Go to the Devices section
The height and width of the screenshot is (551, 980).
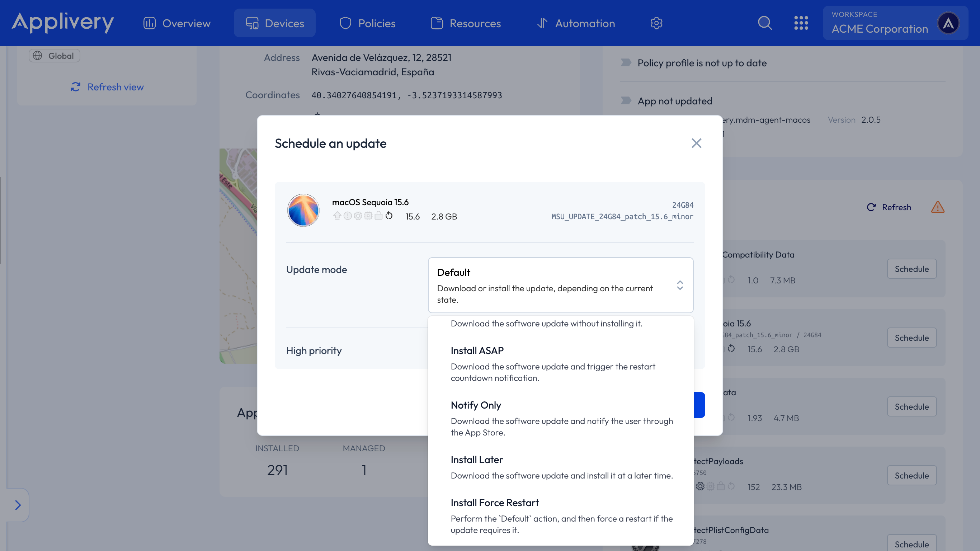pyautogui.click(x=275, y=23)
